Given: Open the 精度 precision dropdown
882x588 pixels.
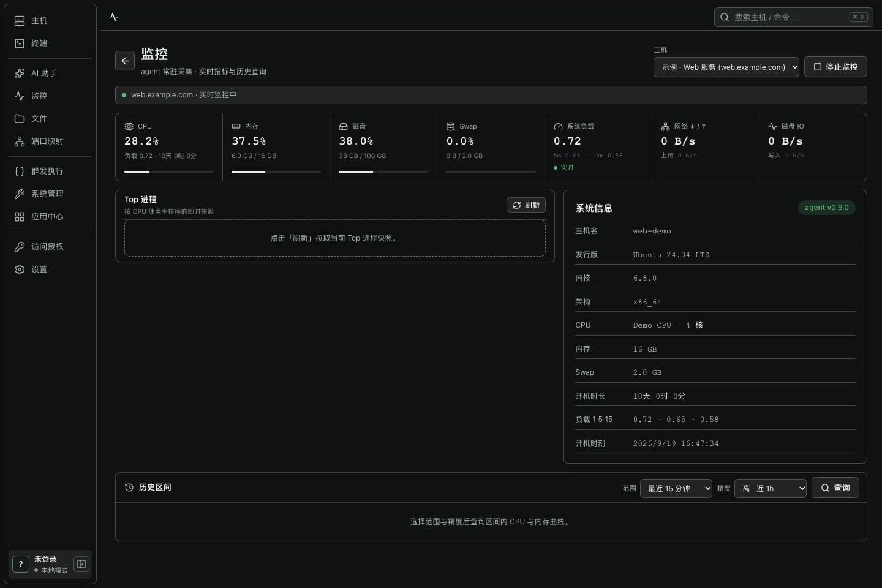Looking at the screenshot, I should pyautogui.click(x=771, y=488).
